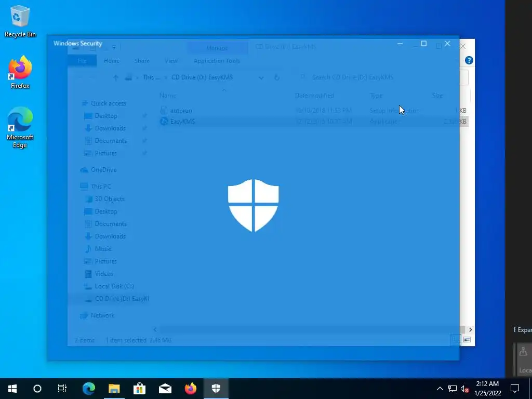Viewport: 532px width, 399px height.
Task: Select This PC in the navigation pane
Action: [101, 187]
